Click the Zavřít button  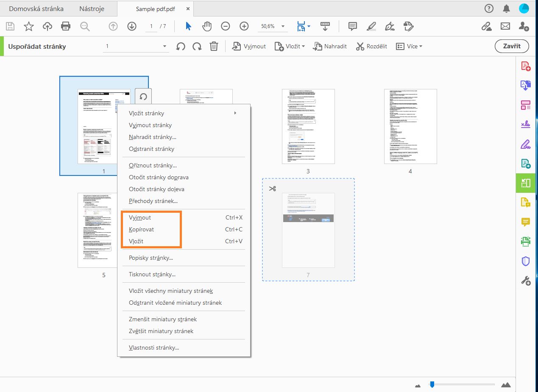[512, 46]
